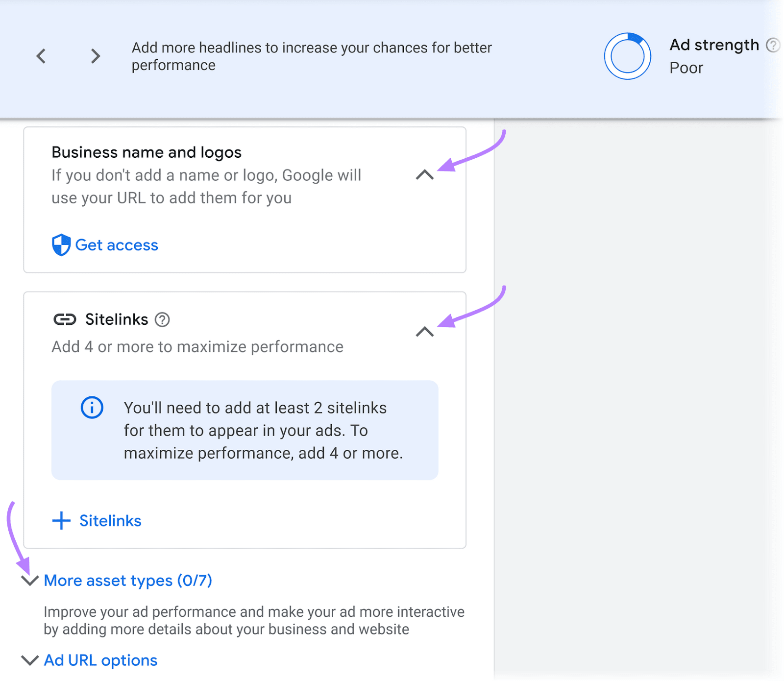Expand More asset types (0/7) chevron
Image resolution: width=784 pixels, height=681 pixels.
coord(30,581)
